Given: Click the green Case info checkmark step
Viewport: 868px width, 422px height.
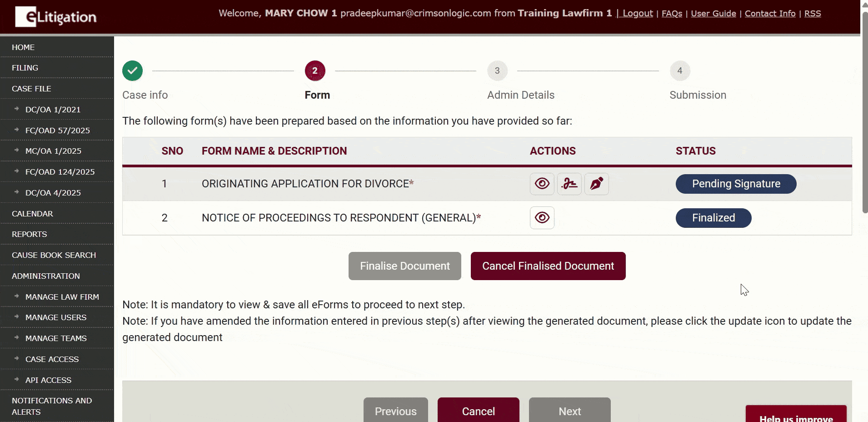Looking at the screenshot, I should pyautogui.click(x=132, y=71).
